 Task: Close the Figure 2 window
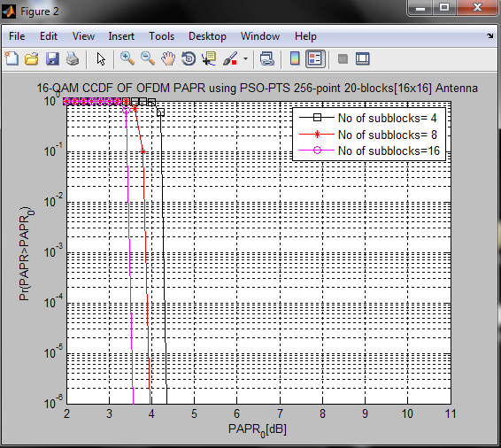(477, 8)
